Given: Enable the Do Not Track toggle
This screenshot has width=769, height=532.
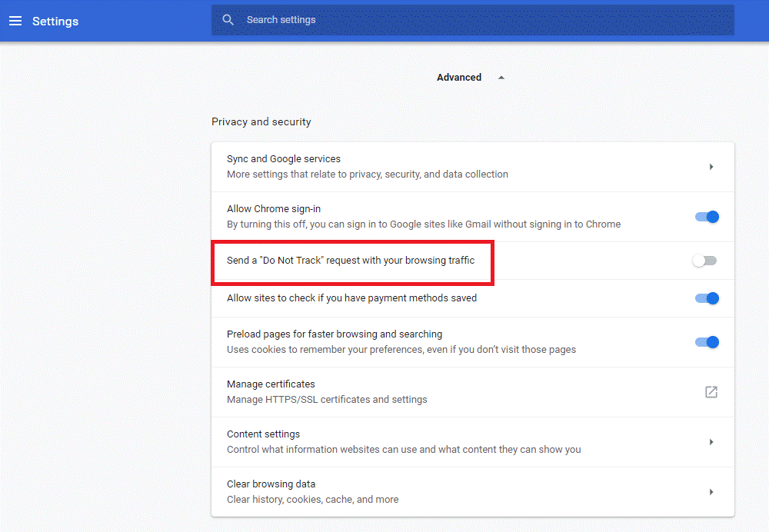Looking at the screenshot, I should 704,261.
